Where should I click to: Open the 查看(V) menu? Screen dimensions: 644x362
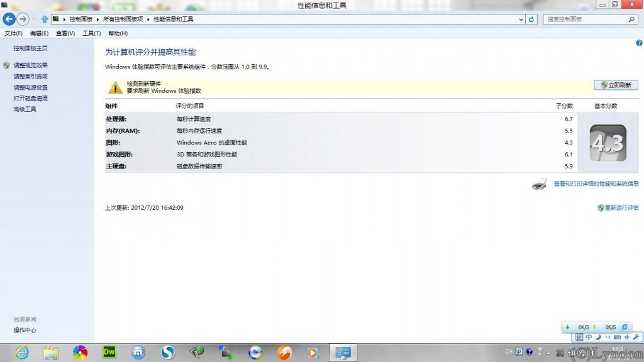tap(65, 33)
